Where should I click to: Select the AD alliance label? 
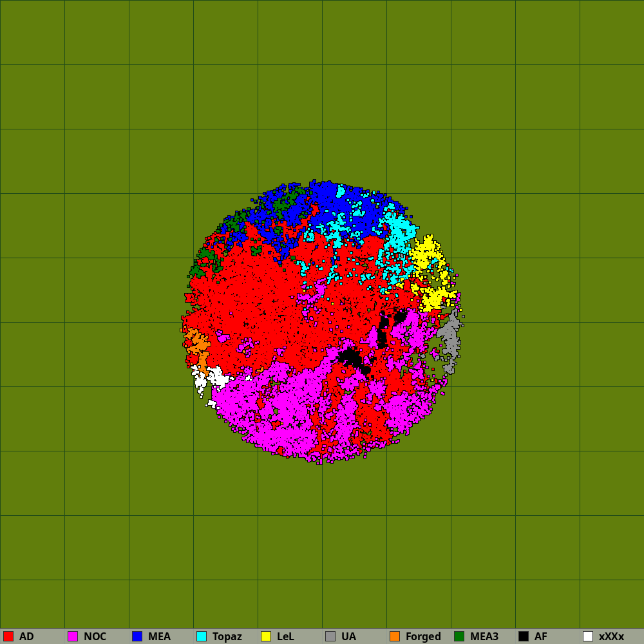point(26,637)
